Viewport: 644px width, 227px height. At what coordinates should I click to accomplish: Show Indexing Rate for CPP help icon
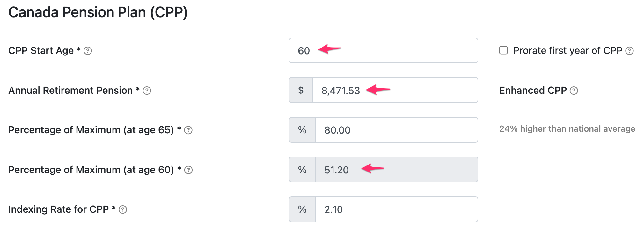pos(123,209)
